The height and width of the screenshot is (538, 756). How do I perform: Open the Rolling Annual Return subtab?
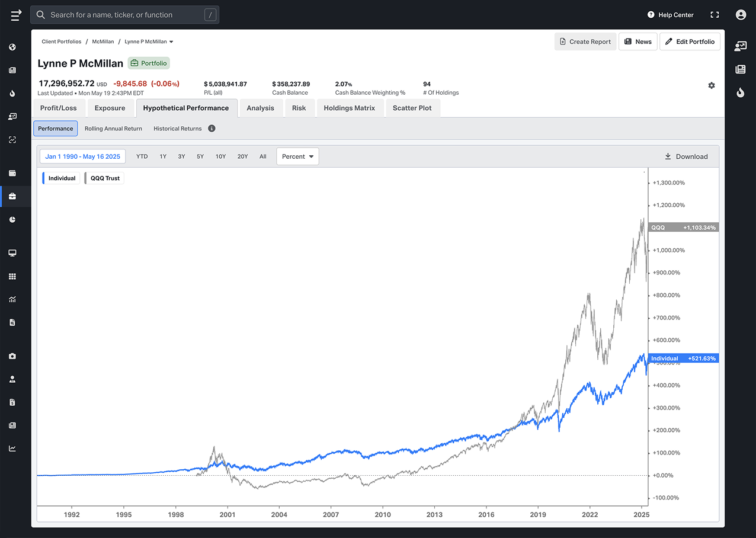[113, 128]
